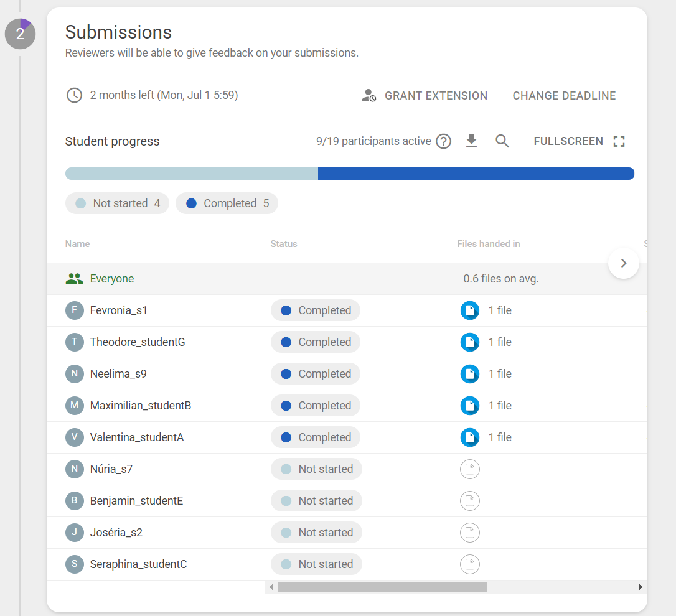This screenshot has height=616, width=676.
Task: Click the Everyone group icon
Action: [x=74, y=279]
